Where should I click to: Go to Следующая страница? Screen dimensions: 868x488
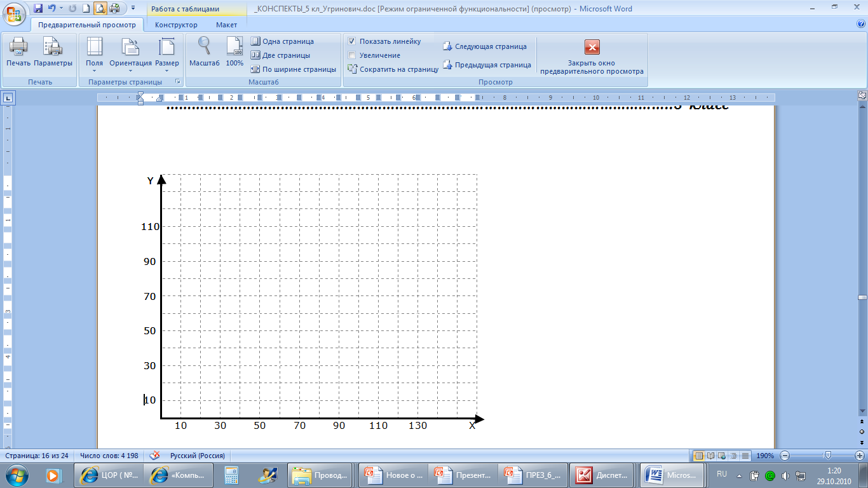(485, 46)
